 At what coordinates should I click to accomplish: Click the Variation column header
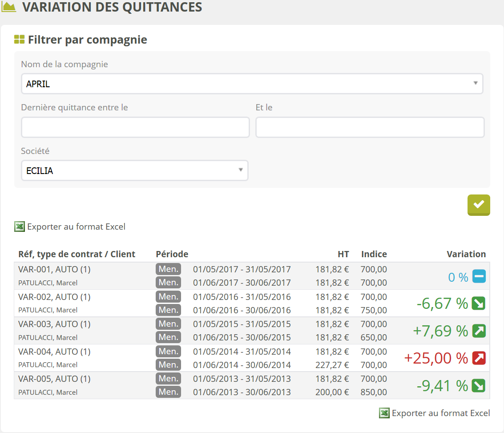pos(466,254)
